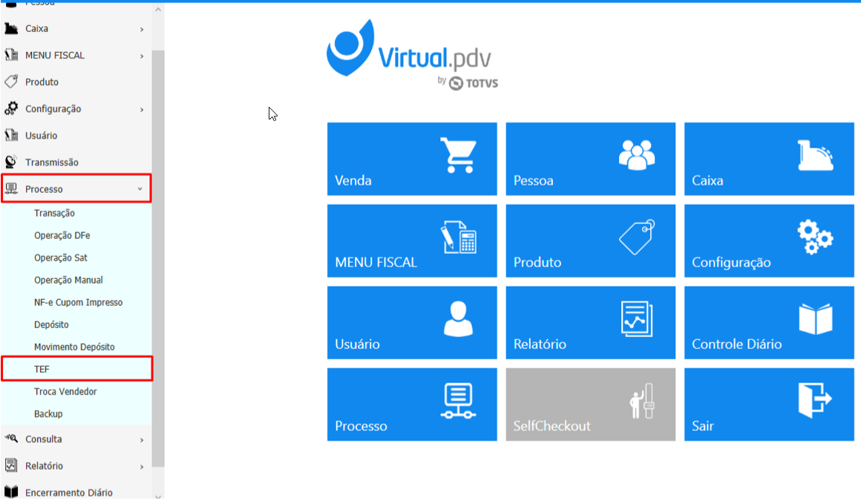The width and height of the screenshot is (864, 504).
Task: Click the Consulta magnifier icon in sidebar
Action: pyautogui.click(x=11, y=439)
